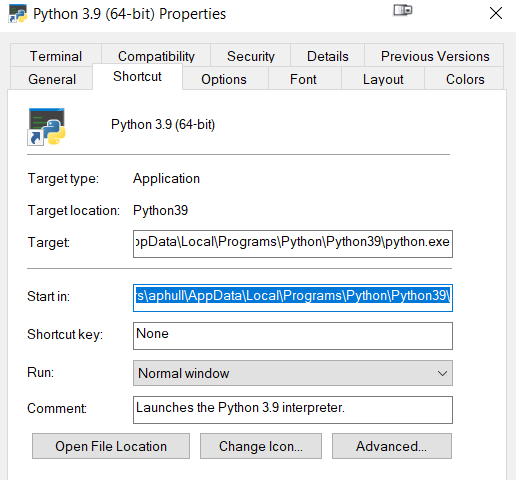Click the Target location label
The image size is (516, 480).
click(x=74, y=211)
